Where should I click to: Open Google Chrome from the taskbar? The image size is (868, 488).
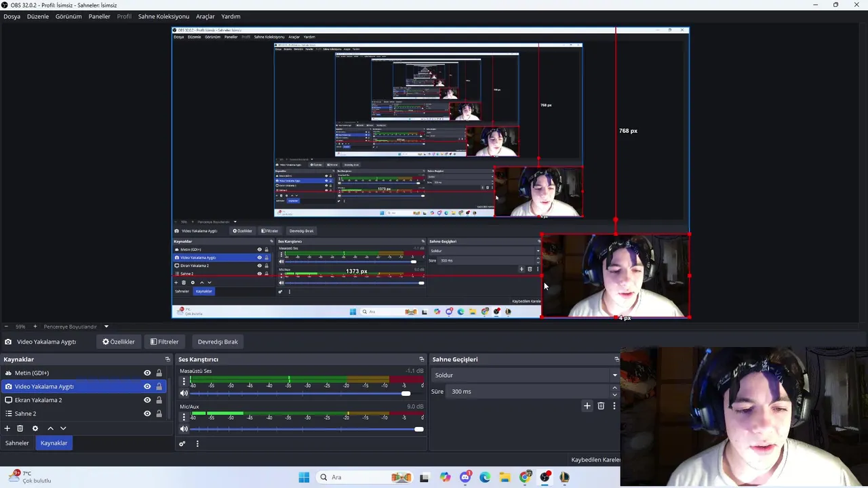(x=526, y=477)
